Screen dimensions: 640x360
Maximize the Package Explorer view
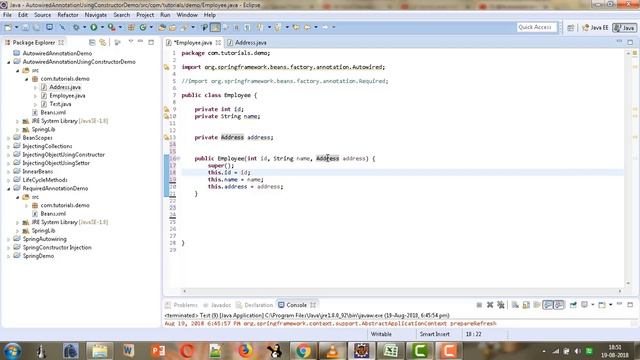[x=151, y=42]
